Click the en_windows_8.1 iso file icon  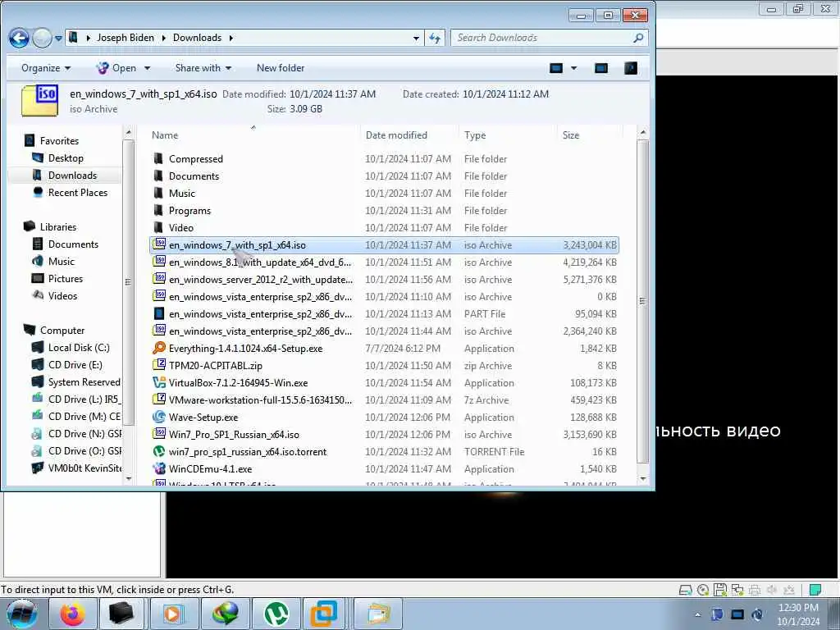point(159,262)
